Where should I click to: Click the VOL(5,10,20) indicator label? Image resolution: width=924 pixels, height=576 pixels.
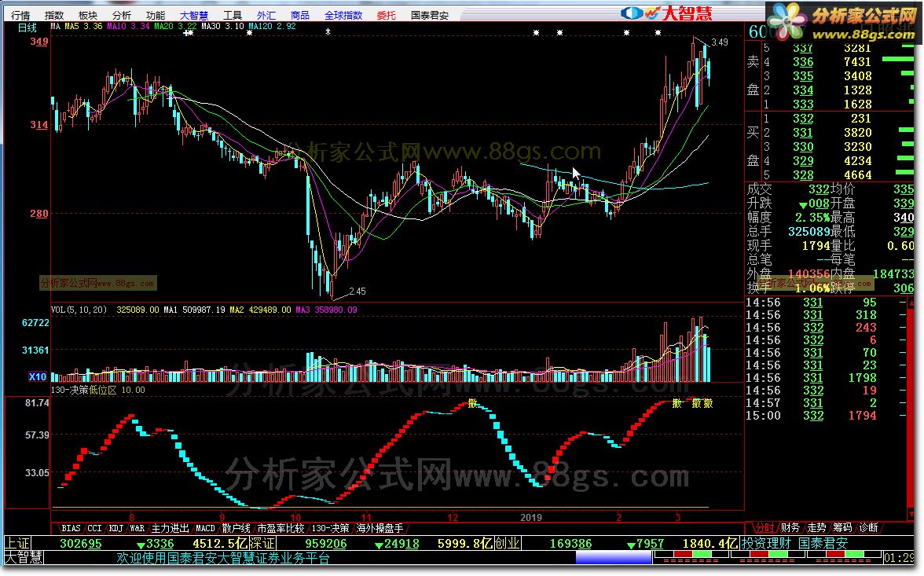79,310
